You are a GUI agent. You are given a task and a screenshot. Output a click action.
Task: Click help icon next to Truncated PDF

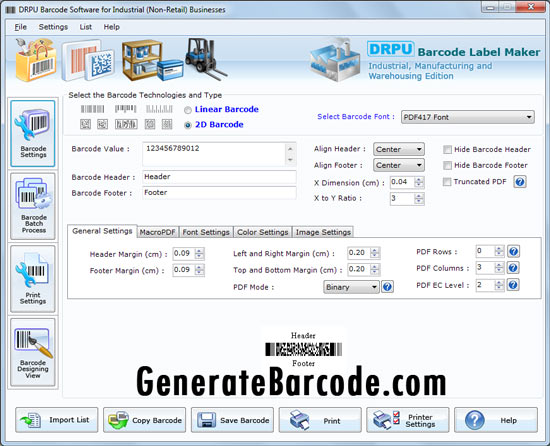519,182
